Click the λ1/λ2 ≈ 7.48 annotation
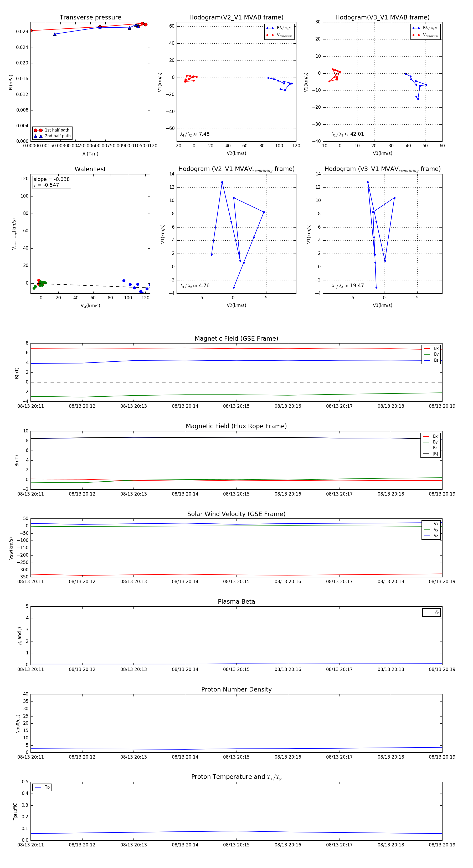Viewport: 473px width, 868px height. (x=194, y=134)
